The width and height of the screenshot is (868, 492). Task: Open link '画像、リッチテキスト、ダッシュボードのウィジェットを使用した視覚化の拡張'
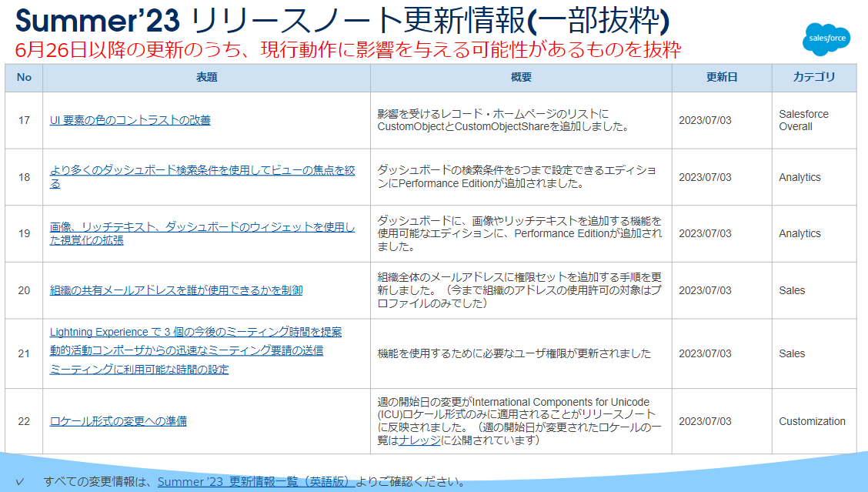(202, 233)
